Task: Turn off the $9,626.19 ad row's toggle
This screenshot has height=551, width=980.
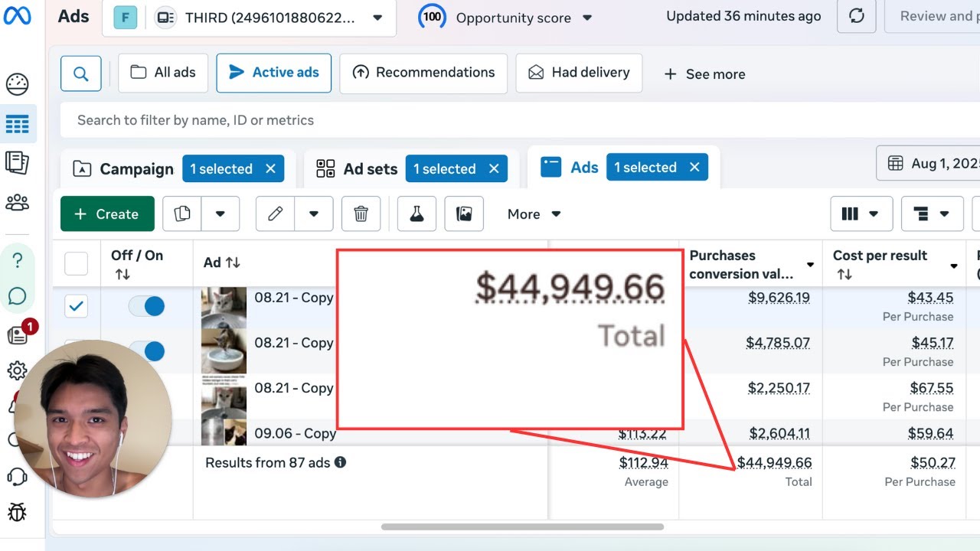Action: point(146,306)
